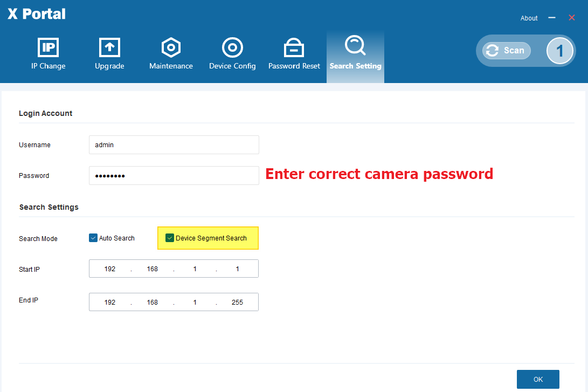Click the highlighted Device Segment Search area
The width and height of the screenshot is (588, 392).
click(207, 238)
